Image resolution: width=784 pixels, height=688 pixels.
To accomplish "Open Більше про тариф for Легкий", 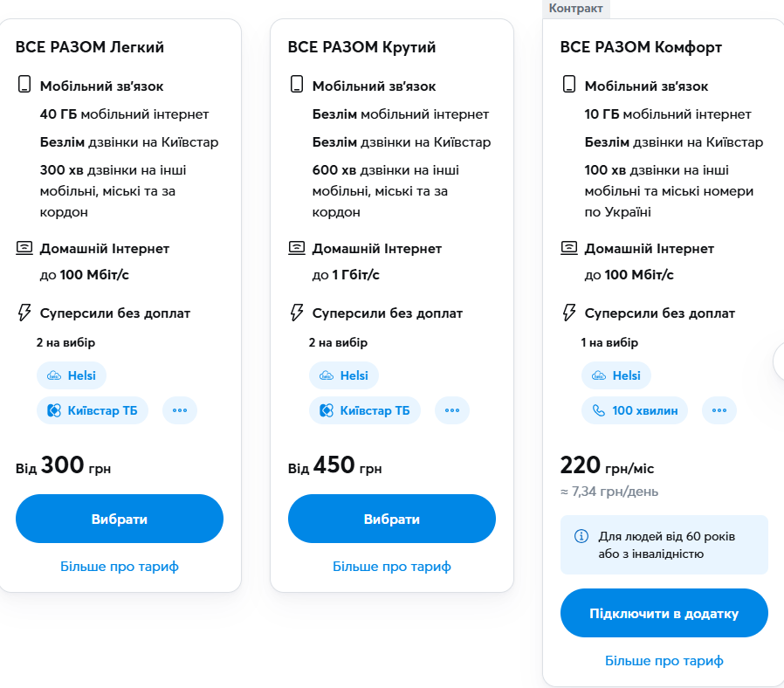I will (120, 567).
